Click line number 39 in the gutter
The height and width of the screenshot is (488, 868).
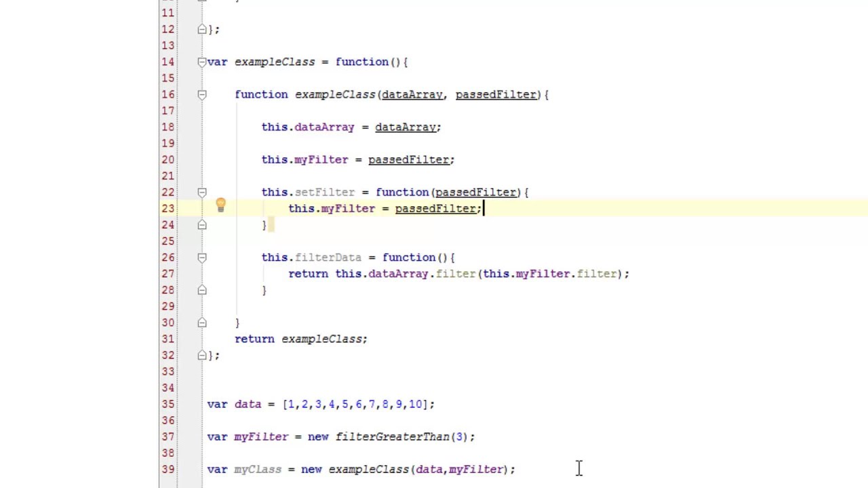(x=167, y=469)
